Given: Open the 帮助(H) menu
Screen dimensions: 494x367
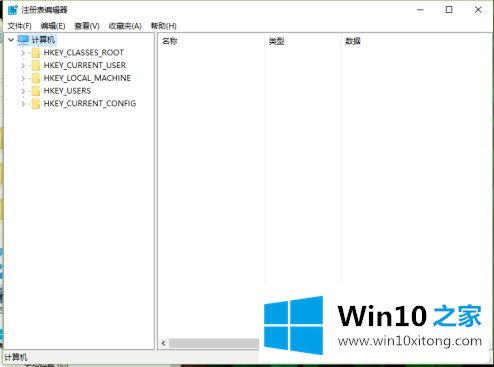Looking at the screenshot, I should pos(164,26).
